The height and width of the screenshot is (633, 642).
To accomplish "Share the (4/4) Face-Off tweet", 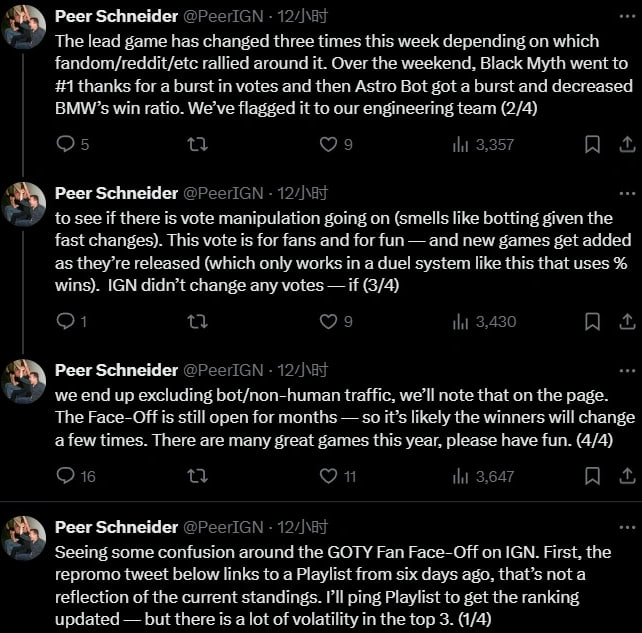I will (x=627, y=476).
